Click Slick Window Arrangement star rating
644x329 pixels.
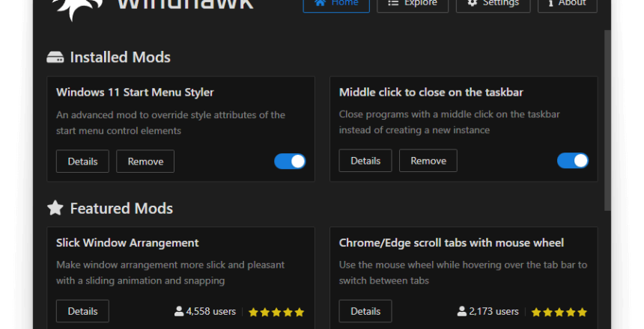276,313
